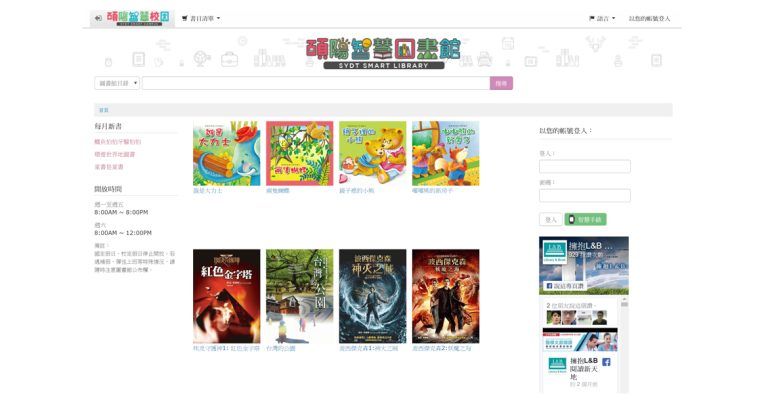The width and height of the screenshot is (768, 394).
Task: Open the first pink link under 每月新書
Action: 118,142
